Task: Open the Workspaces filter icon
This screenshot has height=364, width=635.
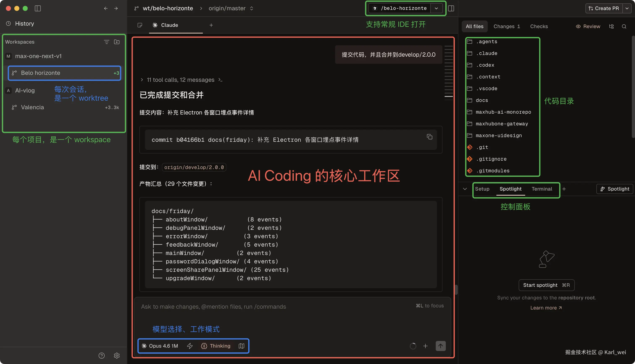Action: tap(106, 42)
